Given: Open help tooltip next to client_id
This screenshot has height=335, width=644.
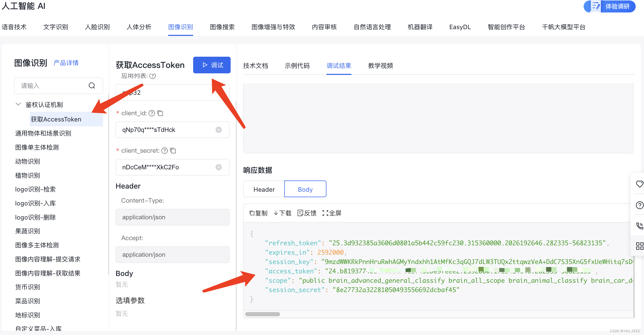Looking at the screenshot, I should tap(152, 113).
